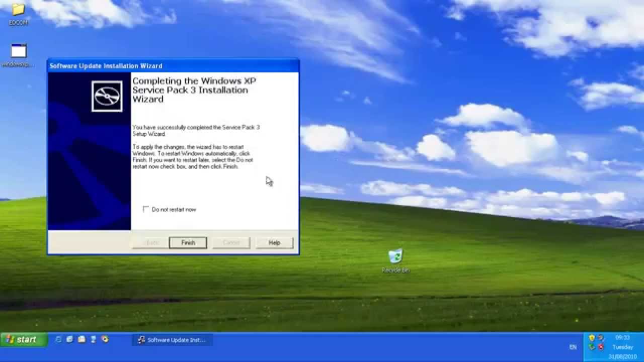The width and height of the screenshot is (644, 362).
Task: Click the fourth Quick Launch shortcut icon
Action: (x=93, y=339)
